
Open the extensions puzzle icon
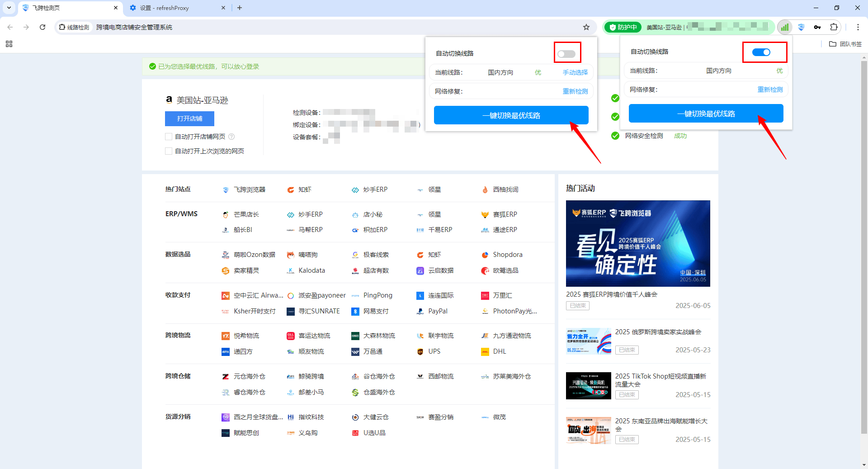click(x=834, y=27)
